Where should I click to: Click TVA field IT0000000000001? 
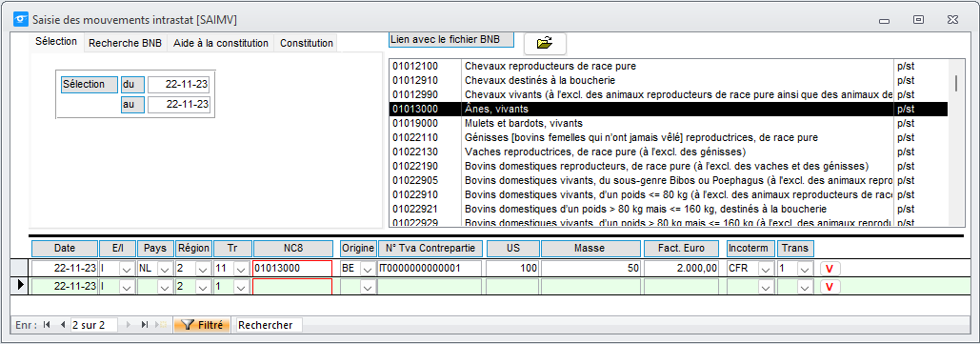tap(430, 269)
